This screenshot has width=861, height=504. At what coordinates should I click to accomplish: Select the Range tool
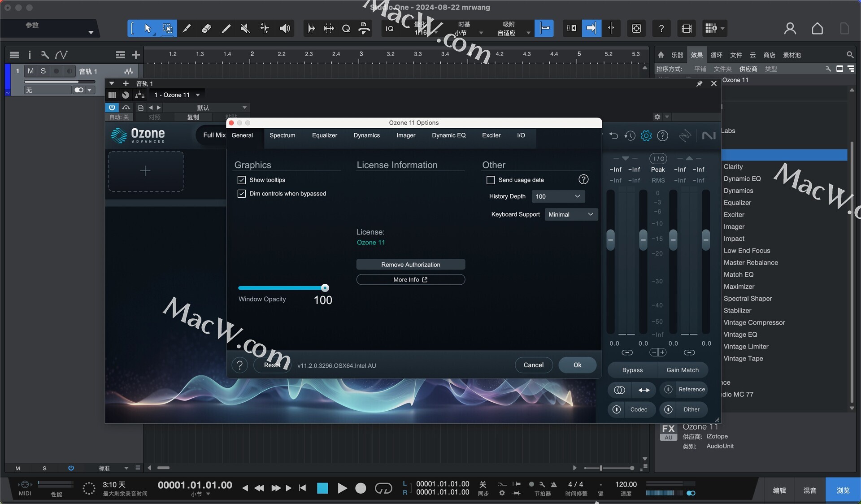167,28
